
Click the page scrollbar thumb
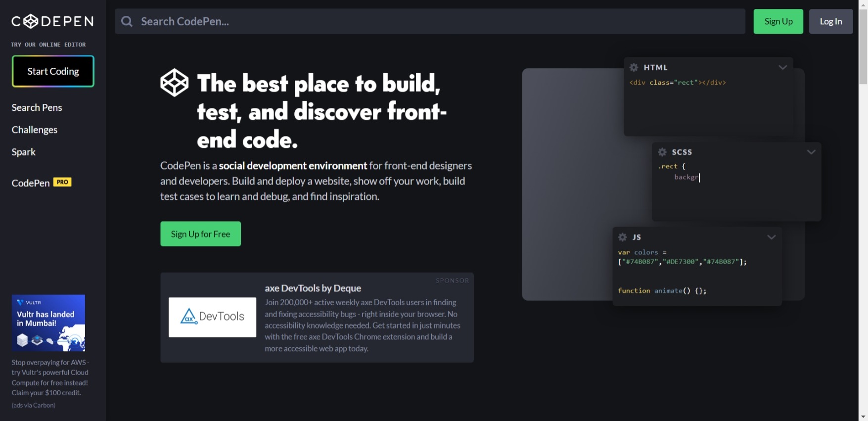point(863,47)
